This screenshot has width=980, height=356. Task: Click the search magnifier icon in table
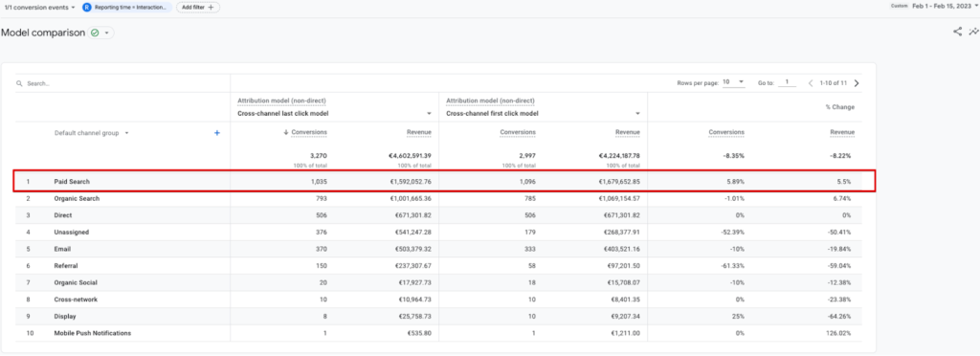(20, 83)
